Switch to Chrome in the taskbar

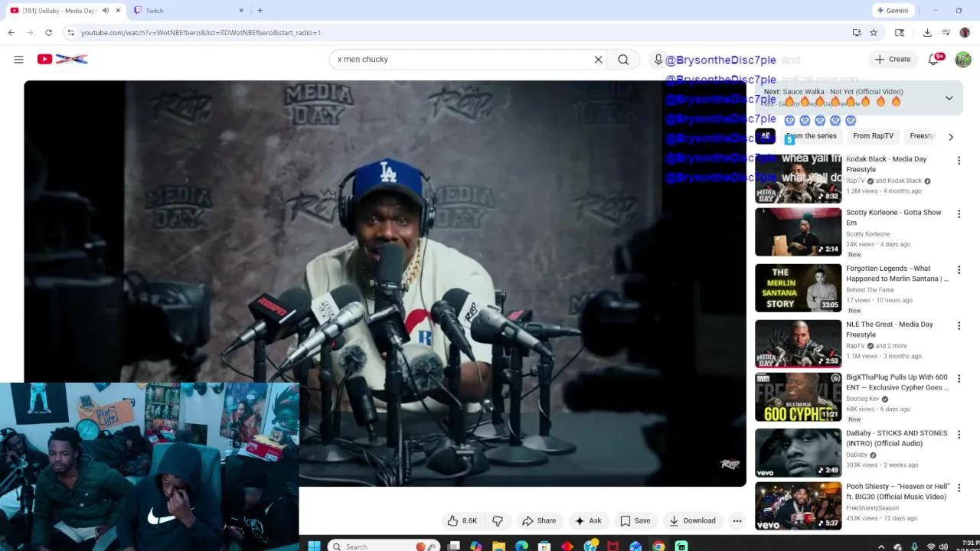(658, 546)
